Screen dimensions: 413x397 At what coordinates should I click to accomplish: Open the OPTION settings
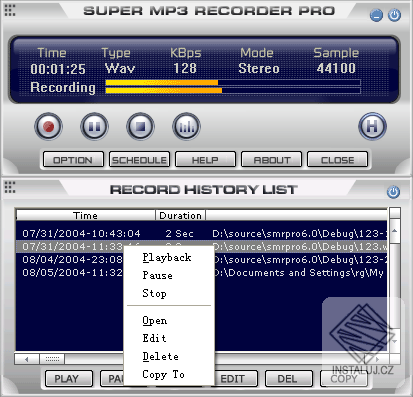click(73, 160)
